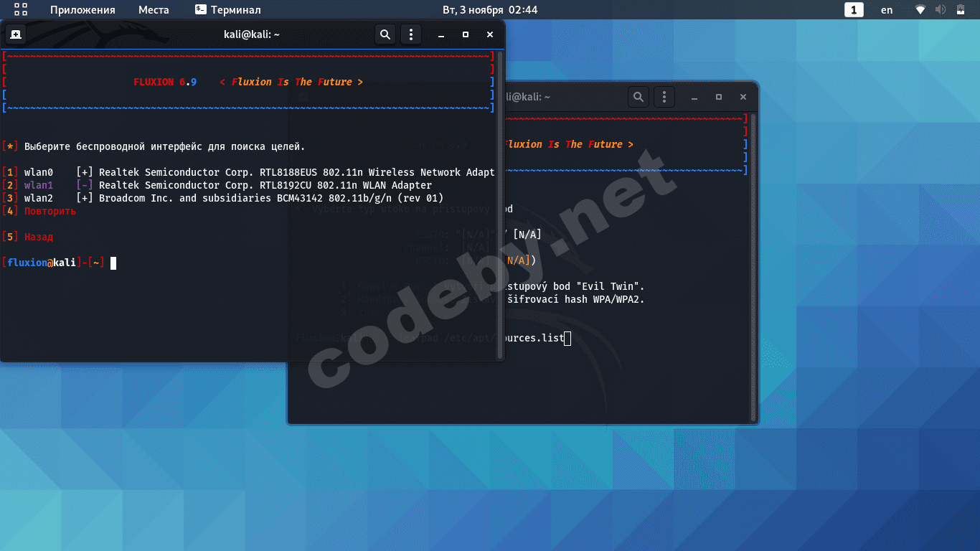Click the wlan1 Realtek RTL8192CU line
This screenshot has height=551, width=980.
coord(217,185)
